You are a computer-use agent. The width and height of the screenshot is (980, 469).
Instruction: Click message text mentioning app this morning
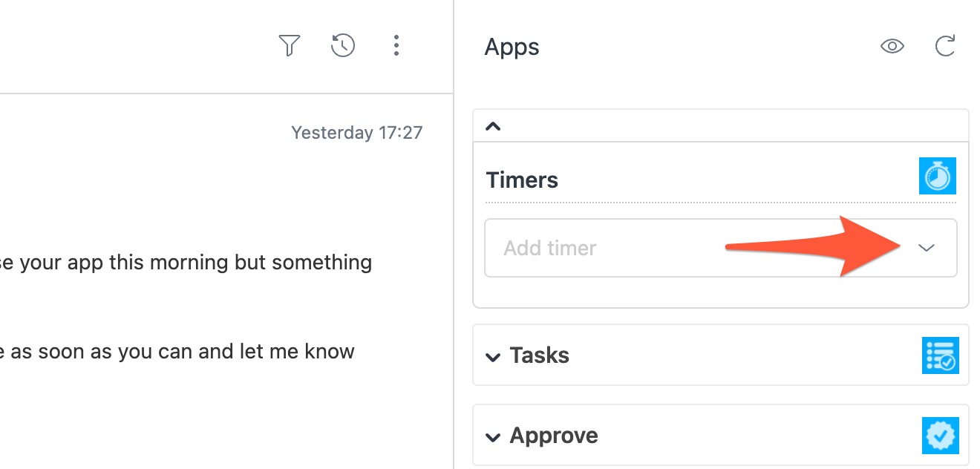click(x=186, y=263)
